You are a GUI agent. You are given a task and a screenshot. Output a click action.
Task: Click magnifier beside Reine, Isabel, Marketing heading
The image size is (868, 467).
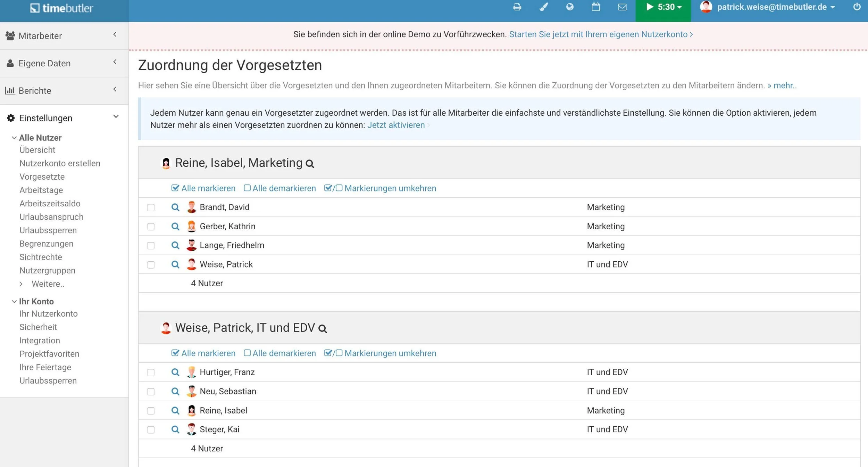click(310, 164)
